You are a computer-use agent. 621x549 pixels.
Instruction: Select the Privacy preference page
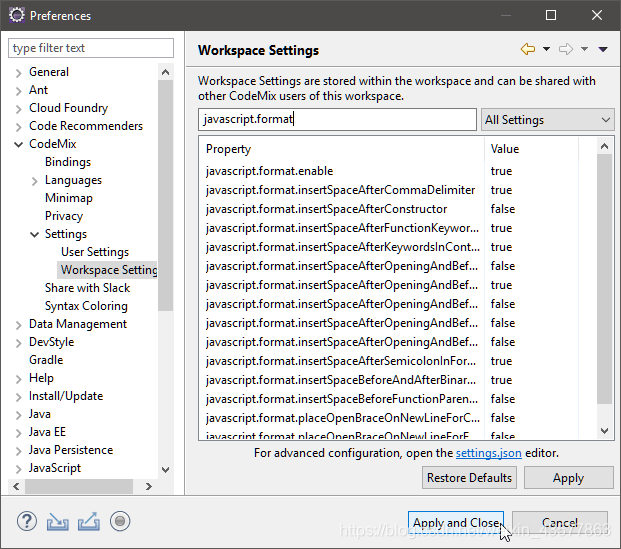click(x=64, y=216)
